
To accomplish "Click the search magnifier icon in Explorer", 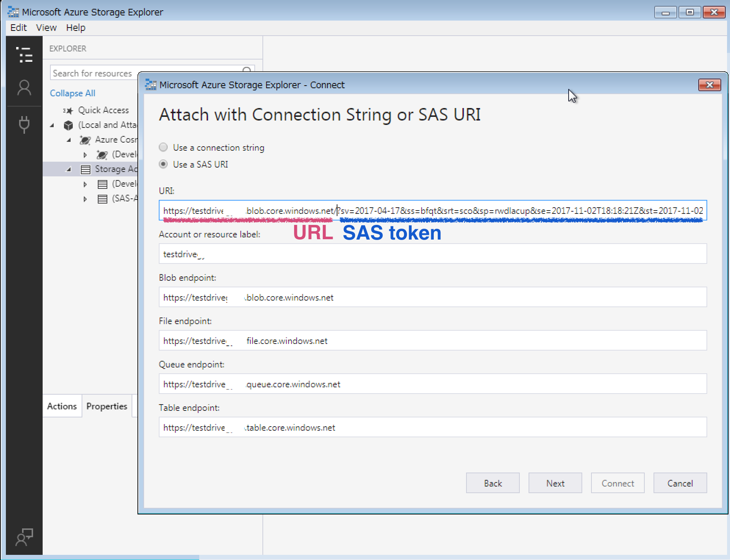I will coord(247,70).
